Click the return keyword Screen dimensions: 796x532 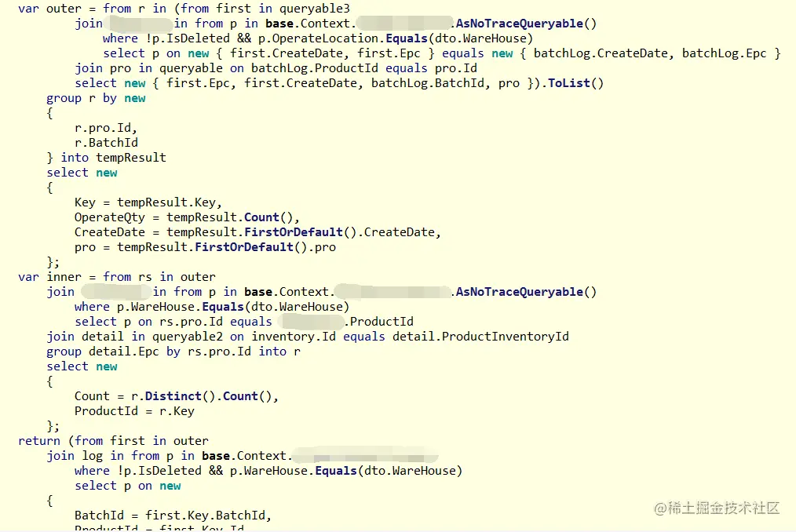pyautogui.click(x=39, y=441)
